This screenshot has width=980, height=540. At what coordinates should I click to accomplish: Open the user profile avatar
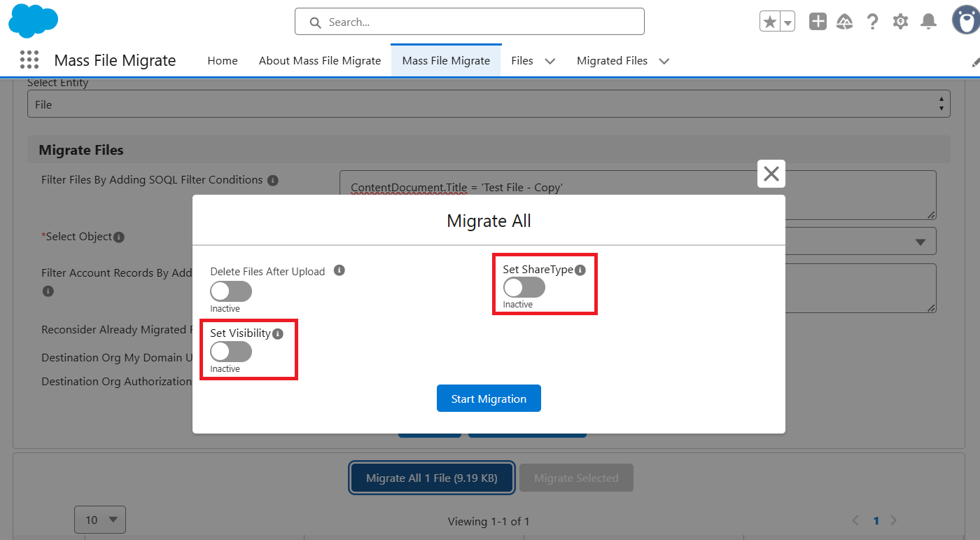966,20
